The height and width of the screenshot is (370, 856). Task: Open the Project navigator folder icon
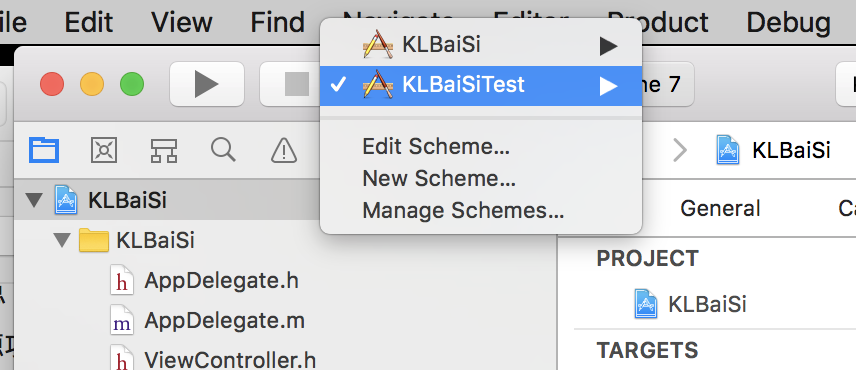coord(44,150)
